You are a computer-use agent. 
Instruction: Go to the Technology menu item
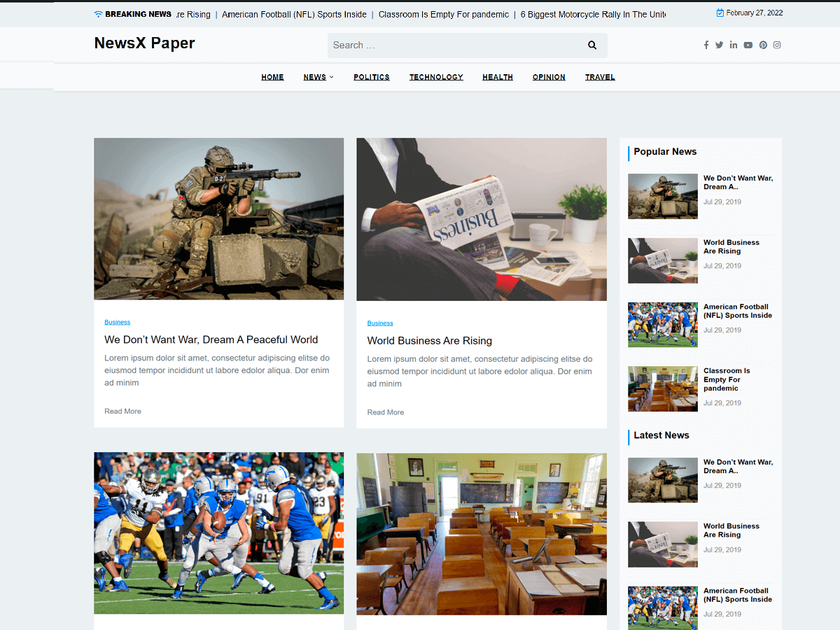436,77
